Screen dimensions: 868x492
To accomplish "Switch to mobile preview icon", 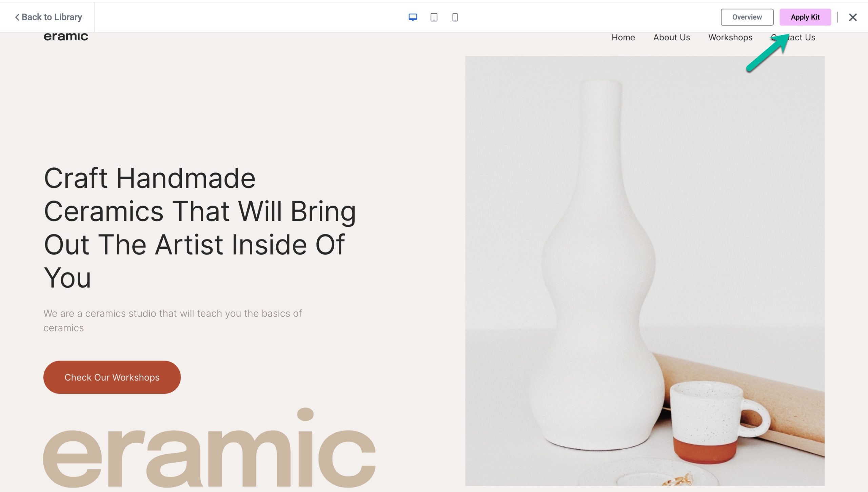I will point(455,17).
